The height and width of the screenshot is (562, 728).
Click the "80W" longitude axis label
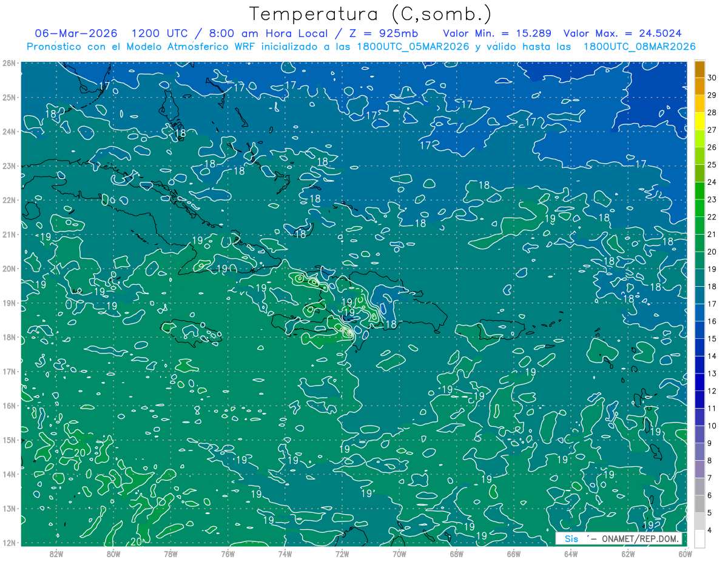coord(113,554)
